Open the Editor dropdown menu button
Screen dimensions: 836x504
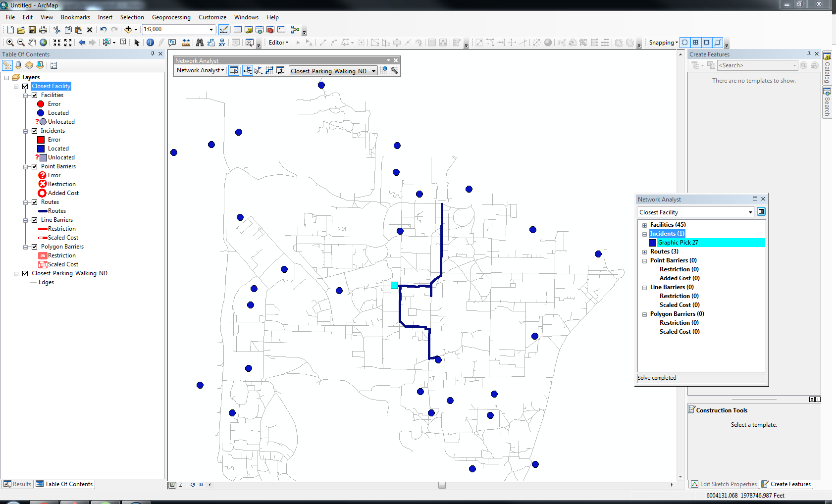[278, 43]
